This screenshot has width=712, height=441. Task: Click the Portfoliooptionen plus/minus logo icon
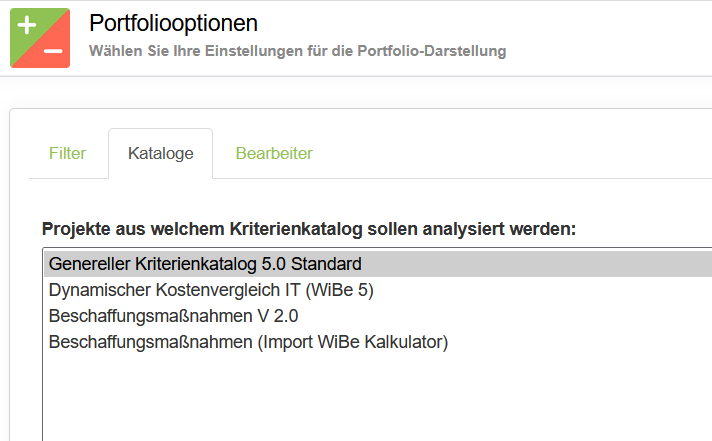[40, 38]
